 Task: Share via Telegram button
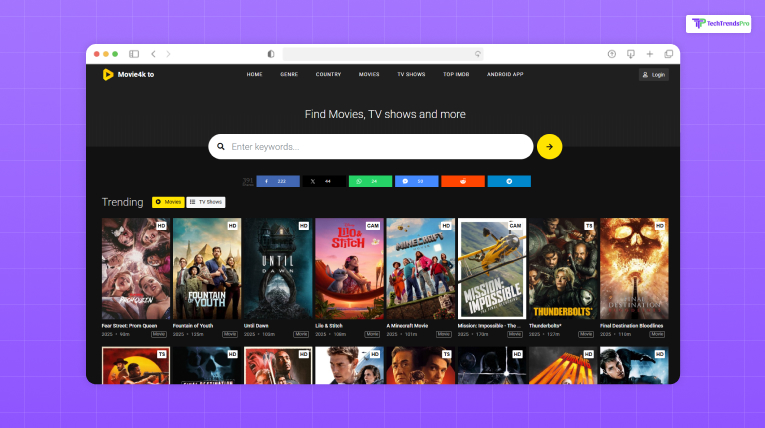(x=509, y=181)
